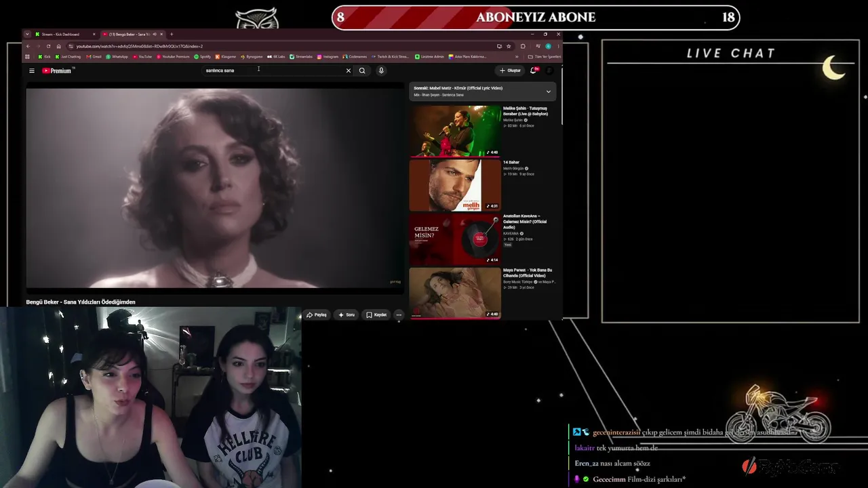The height and width of the screenshot is (488, 868).
Task: Click the Melike Şahin channel name
Action: click(x=513, y=120)
